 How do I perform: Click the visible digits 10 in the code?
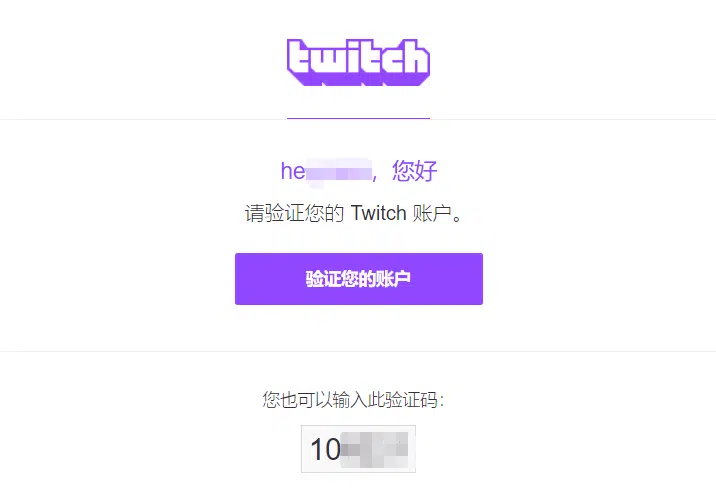click(x=326, y=449)
